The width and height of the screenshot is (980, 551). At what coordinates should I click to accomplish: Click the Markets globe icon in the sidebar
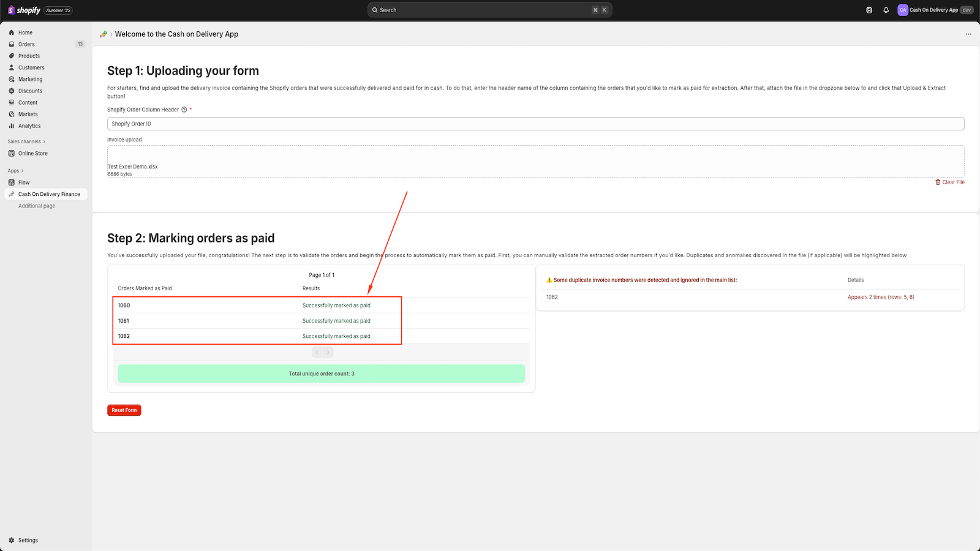[12, 114]
